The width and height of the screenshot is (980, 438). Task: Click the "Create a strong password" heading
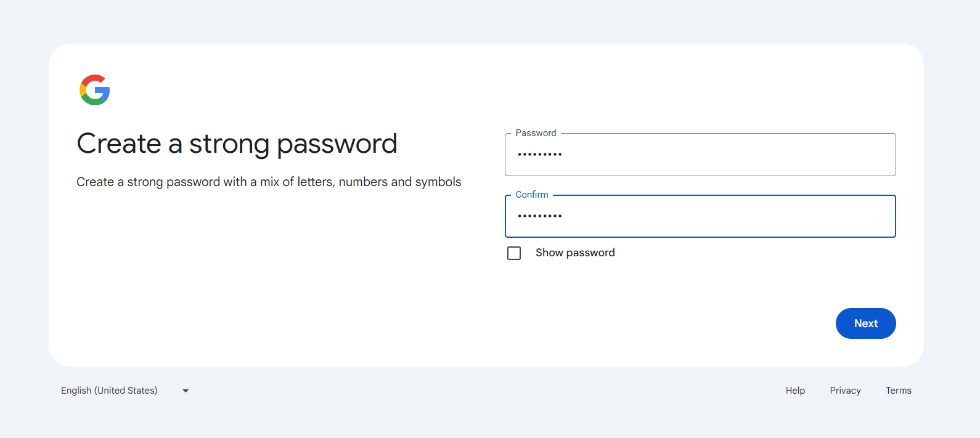237,144
